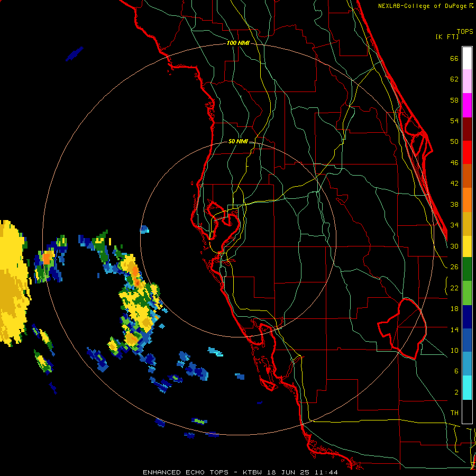Click the navy 18 kft legend swatch
This screenshot has width=476, height=476.
point(467,317)
